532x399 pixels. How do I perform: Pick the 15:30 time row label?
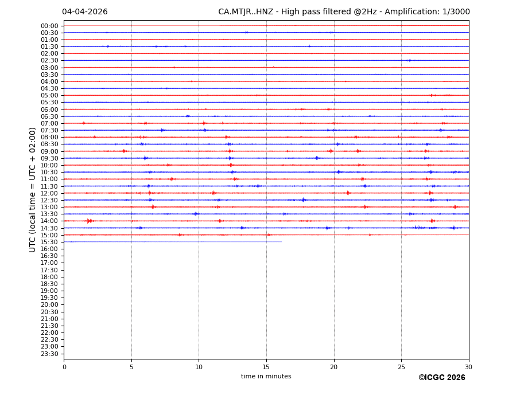point(49,242)
